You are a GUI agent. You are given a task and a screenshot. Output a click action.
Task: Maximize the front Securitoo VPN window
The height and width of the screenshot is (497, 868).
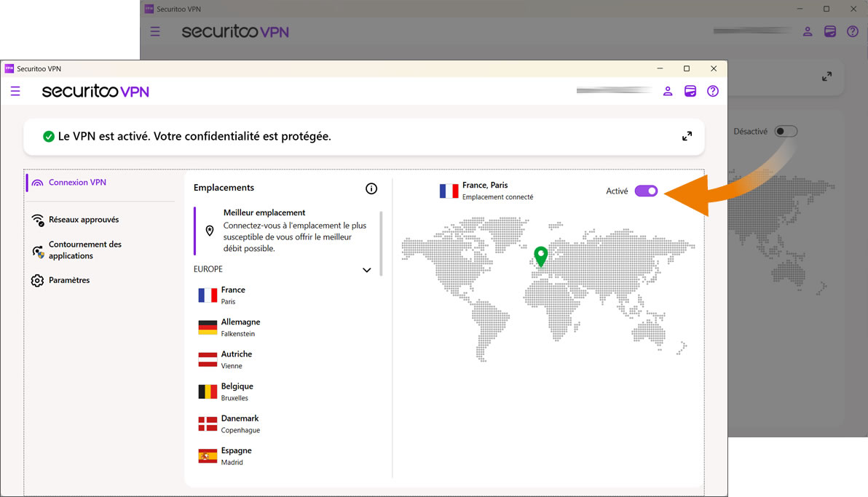point(687,68)
